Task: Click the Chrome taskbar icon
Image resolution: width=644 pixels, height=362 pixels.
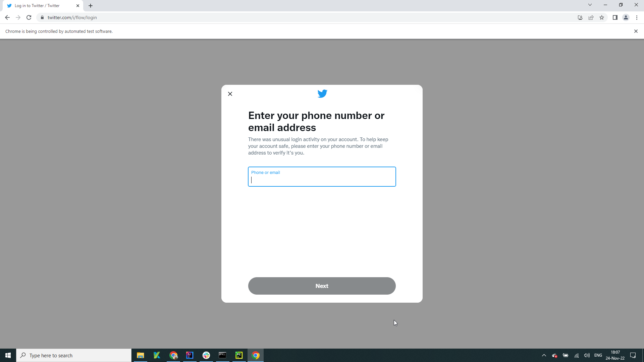Action: click(x=256, y=355)
